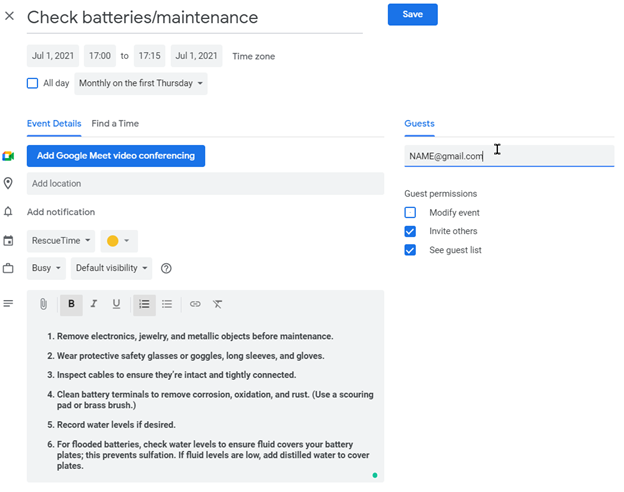This screenshot has width=624, height=492.
Task: Open visibility help question mark icon
Action: click(166, 268)
